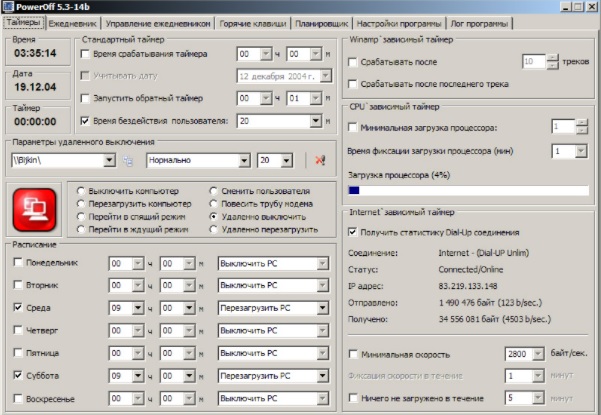Click the minimum CPU load spinner
The height and width of the screenshot is (415, 601).
pos(581,127)
